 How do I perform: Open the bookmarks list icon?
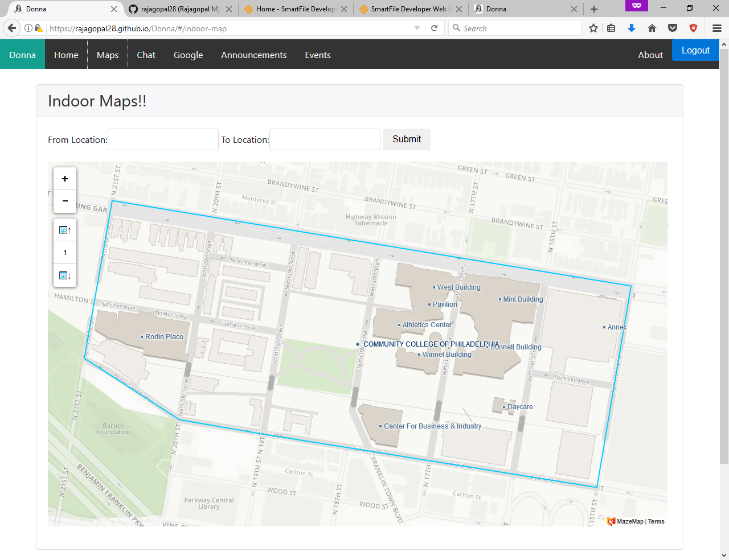tap(611, 28)
